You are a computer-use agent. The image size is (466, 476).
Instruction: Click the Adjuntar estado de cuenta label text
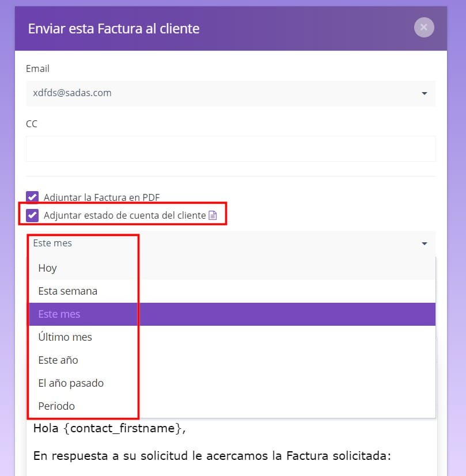click(125, 215)
